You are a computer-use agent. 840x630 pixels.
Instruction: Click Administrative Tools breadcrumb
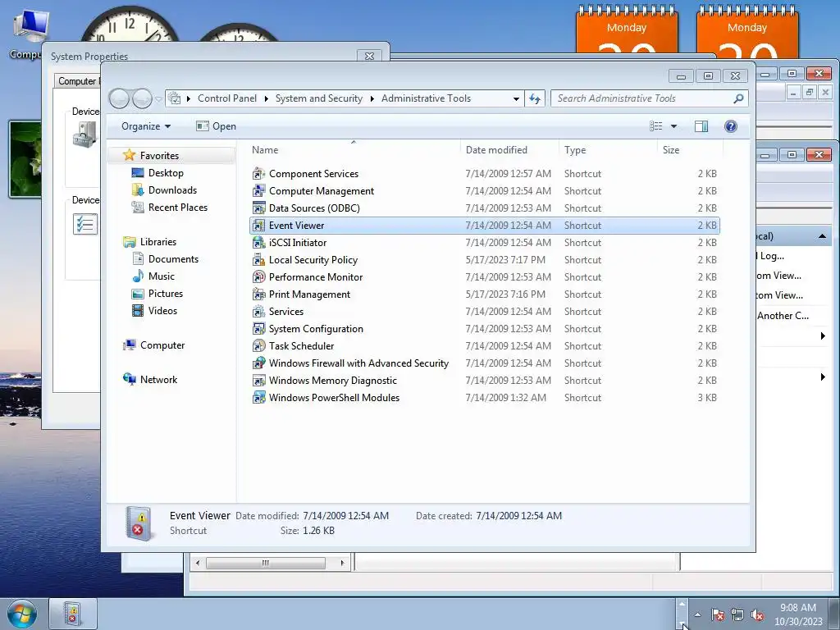426,98
